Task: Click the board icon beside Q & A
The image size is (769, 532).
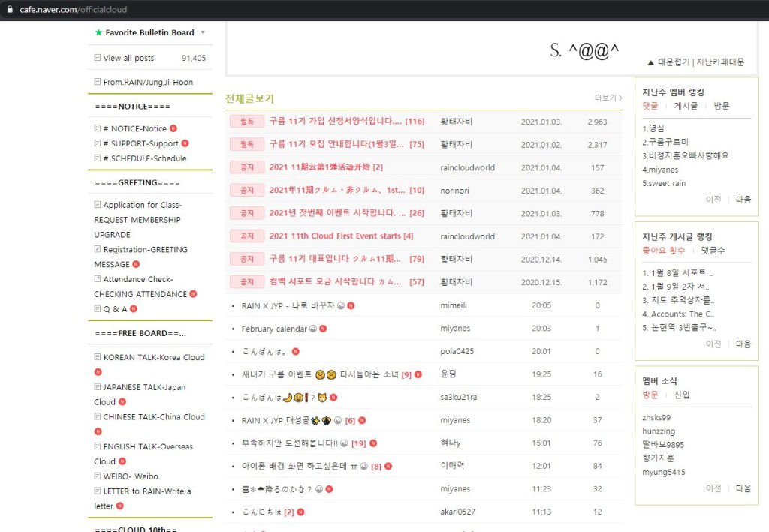Action: pyautogui.click(x=98, y=308)
